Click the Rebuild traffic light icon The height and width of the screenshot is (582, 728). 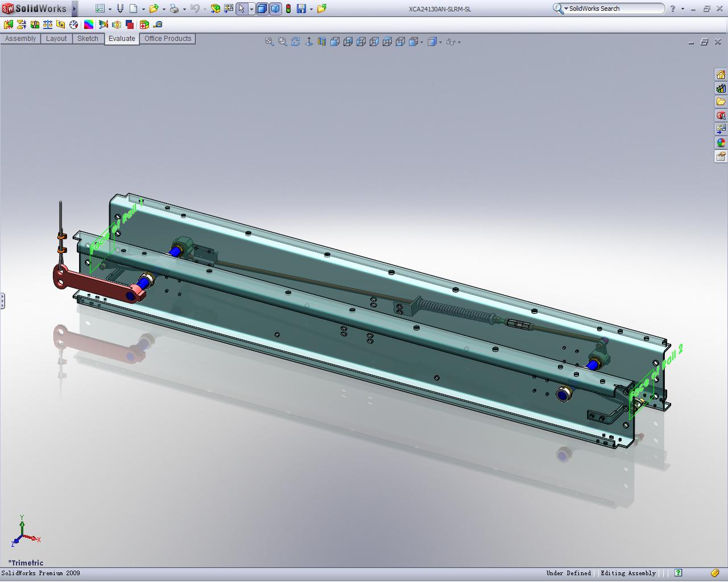tap(288, 9)
